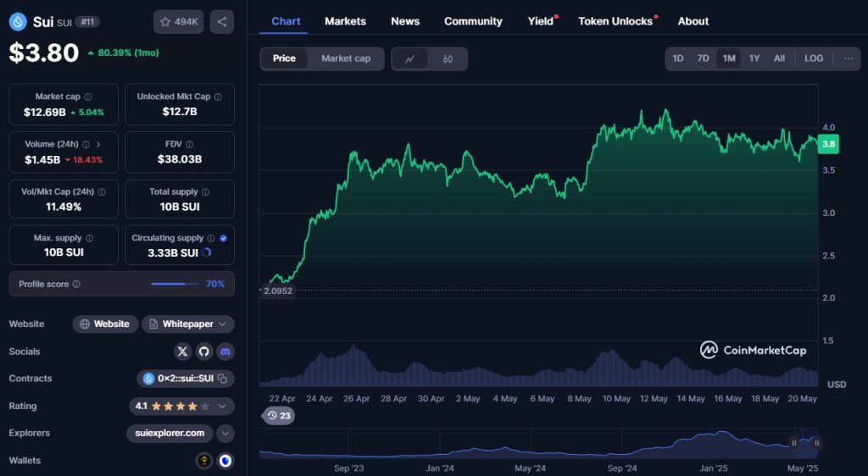This screenshot has width=868, height=476.
Task: Click the left range handle on overview chart
Action: click(793, 443)
